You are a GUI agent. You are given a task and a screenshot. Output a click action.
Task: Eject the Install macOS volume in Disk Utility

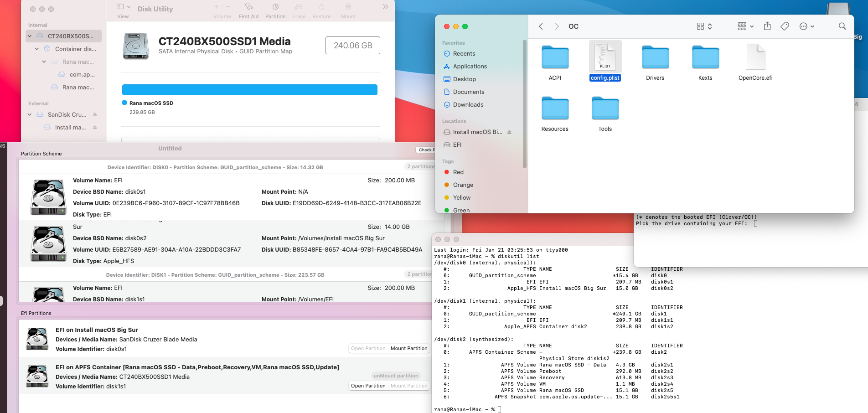tap(95, 127)
